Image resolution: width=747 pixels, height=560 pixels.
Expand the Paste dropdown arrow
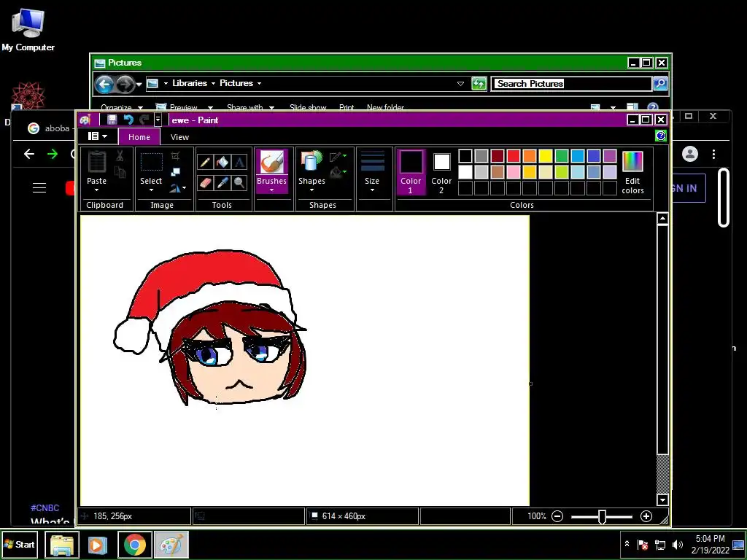pos(97,190)
